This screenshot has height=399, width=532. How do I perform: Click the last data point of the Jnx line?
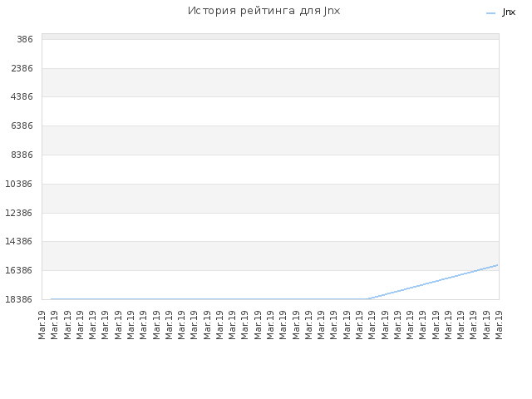click(x=497, y=265)
